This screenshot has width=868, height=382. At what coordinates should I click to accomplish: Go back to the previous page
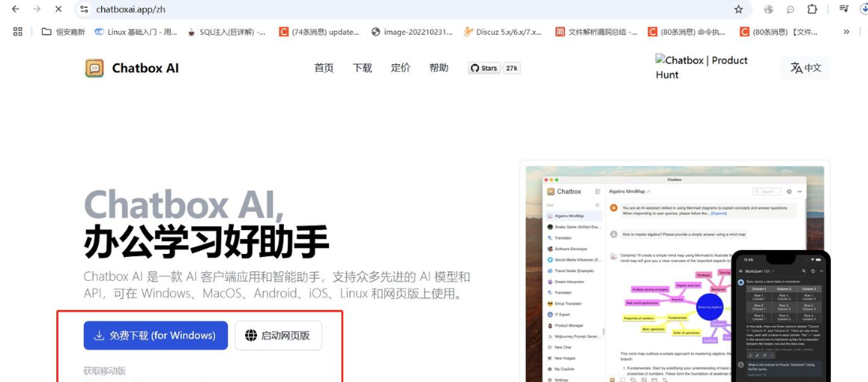(16, 9)
